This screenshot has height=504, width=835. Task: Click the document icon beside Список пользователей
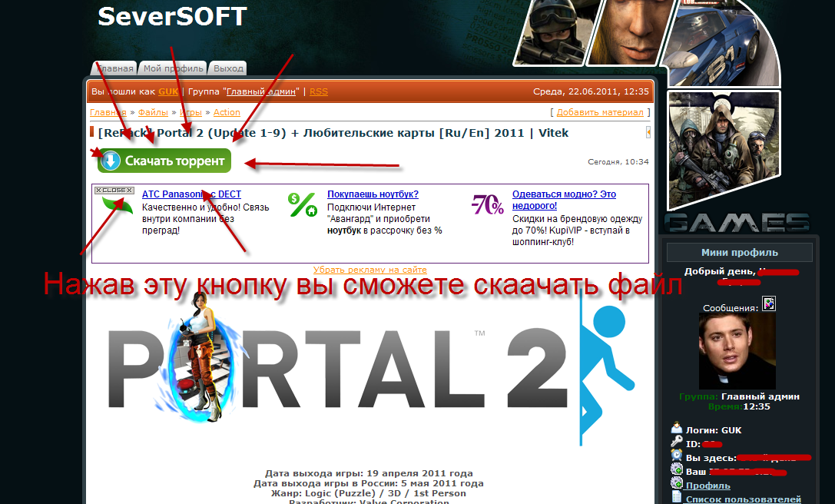tap(676, 497)
